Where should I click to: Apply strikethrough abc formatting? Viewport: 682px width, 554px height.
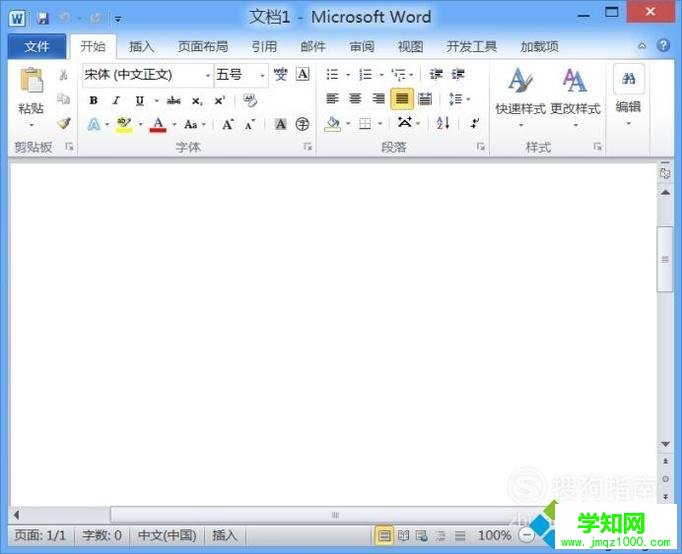[x=174, y=101]
